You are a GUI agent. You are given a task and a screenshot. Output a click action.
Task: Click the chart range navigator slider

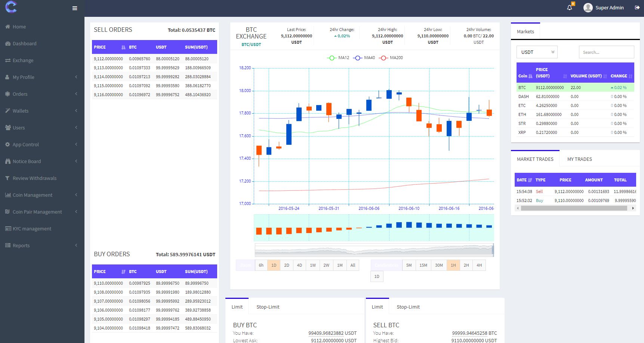click(374, 249)
